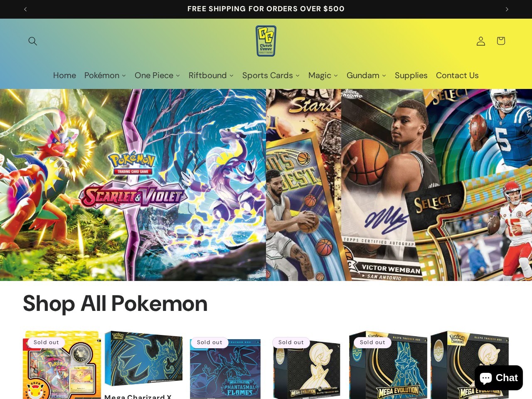Expand the One Piece dropdown menu

(x=157, y=75)
